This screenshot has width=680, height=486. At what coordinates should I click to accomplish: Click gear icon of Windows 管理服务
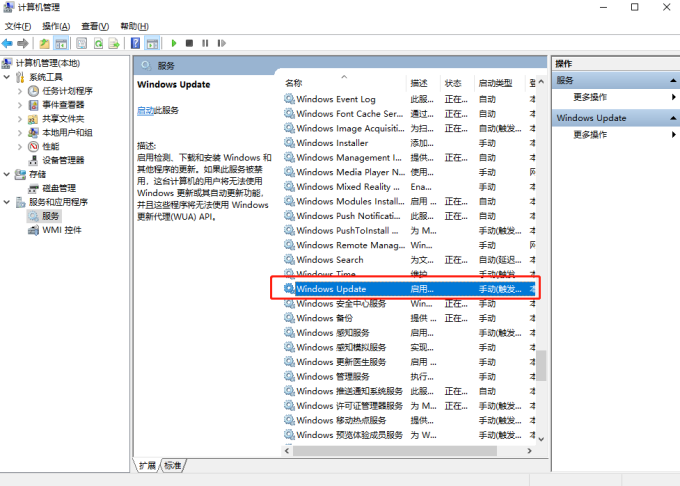[x=289, y=376]
